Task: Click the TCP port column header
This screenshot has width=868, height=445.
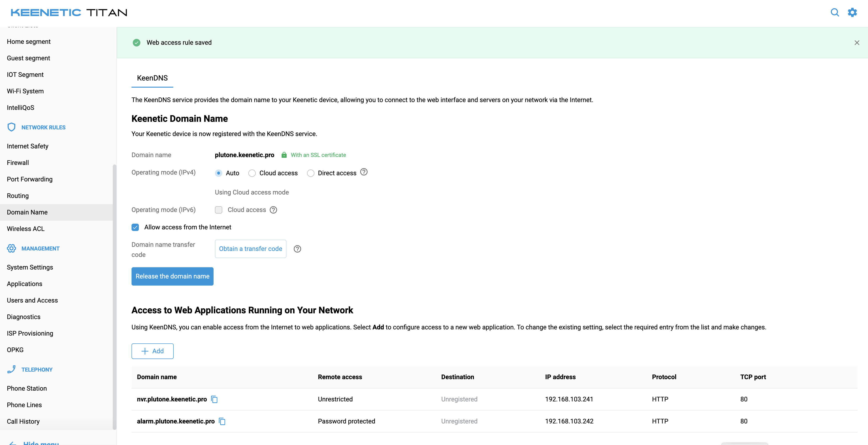Action: point(753,377)
